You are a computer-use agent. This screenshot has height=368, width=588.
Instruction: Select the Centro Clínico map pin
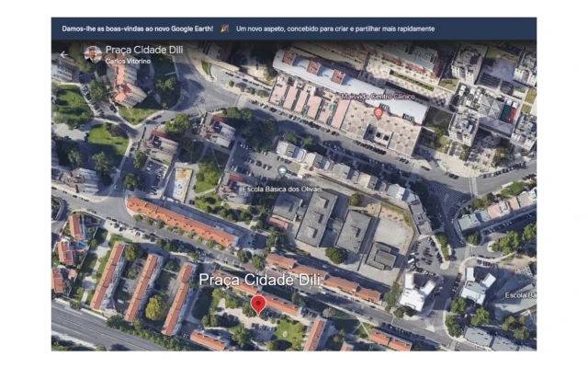click(379, 111)
